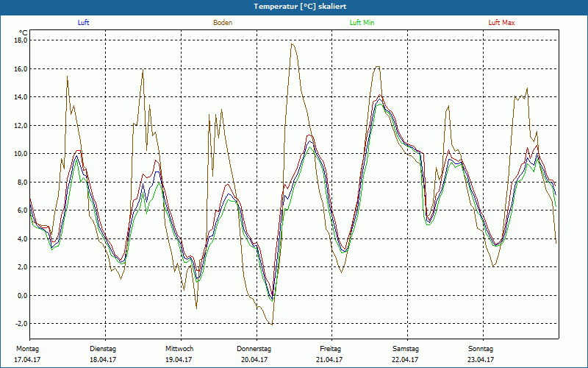Click the 10,0 y-axis value
The width and height of the screenshot is (588, 368).
coord(21,154)
